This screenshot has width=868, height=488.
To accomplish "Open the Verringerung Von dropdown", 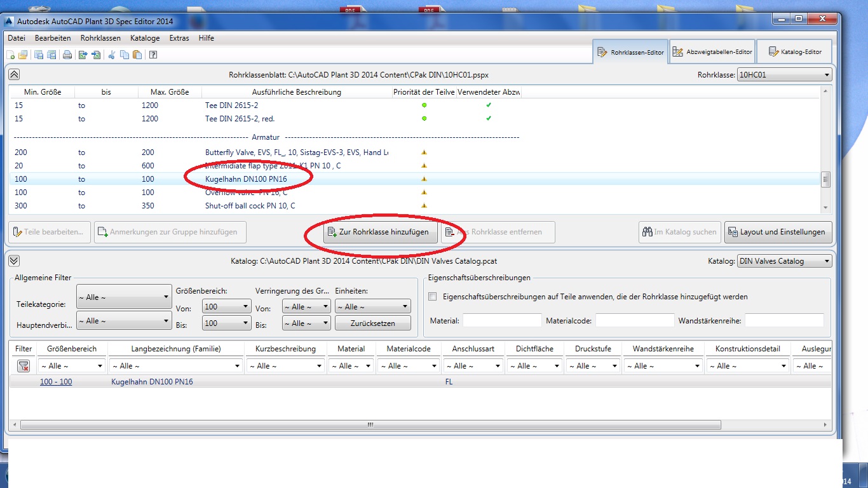I will (x=306, y=307).
